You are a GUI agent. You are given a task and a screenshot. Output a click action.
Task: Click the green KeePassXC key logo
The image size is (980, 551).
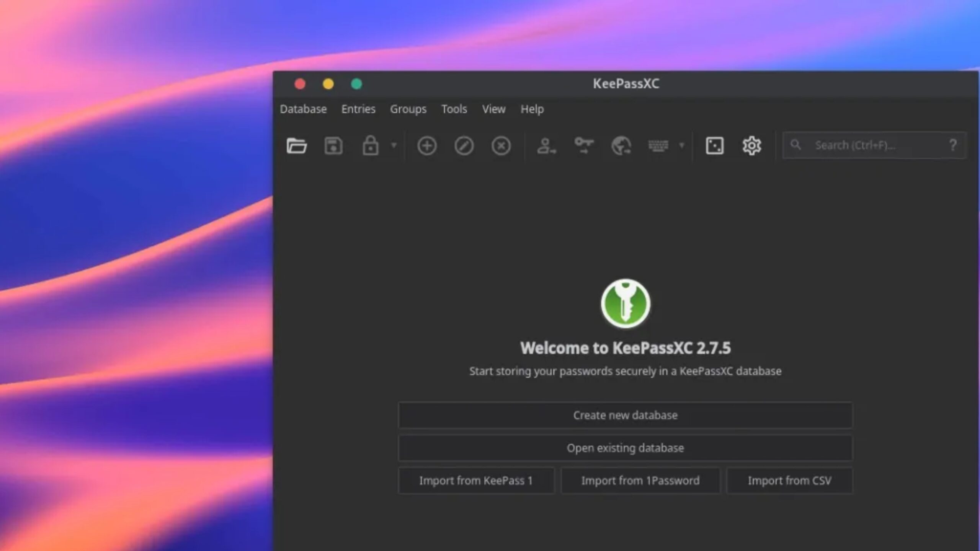point(626,303)
